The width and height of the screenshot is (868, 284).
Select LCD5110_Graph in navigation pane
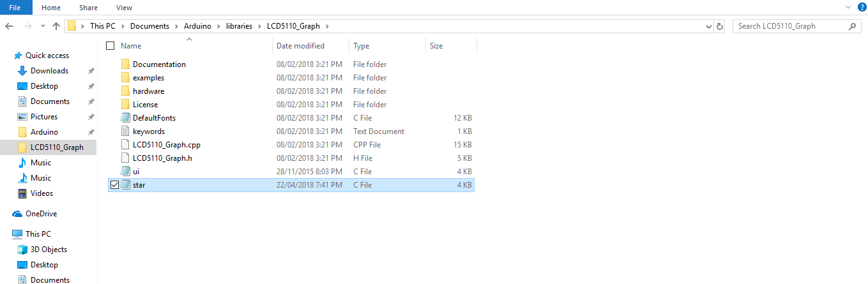(57, 147)
